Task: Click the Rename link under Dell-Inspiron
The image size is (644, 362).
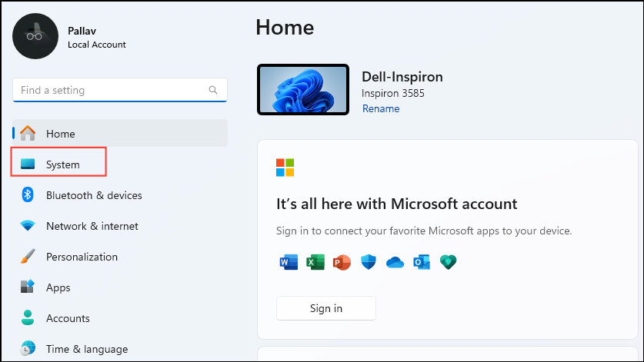Action: [381, 109]
